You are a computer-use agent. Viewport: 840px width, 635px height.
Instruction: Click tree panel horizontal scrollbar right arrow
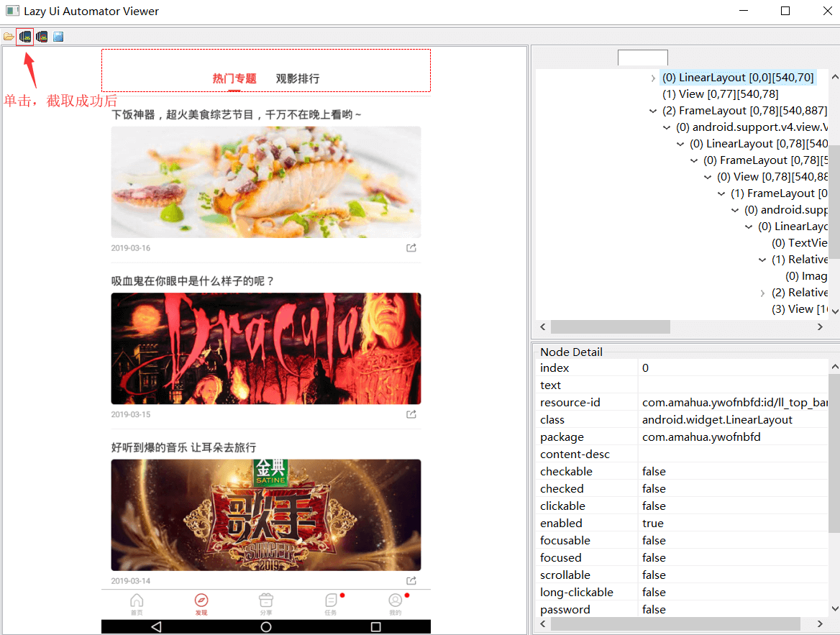(x=820, y=327)
